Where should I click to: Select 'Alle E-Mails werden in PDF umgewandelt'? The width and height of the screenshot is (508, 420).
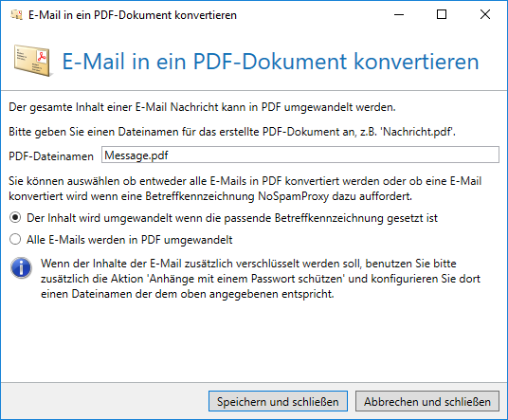tap(15, 240)
